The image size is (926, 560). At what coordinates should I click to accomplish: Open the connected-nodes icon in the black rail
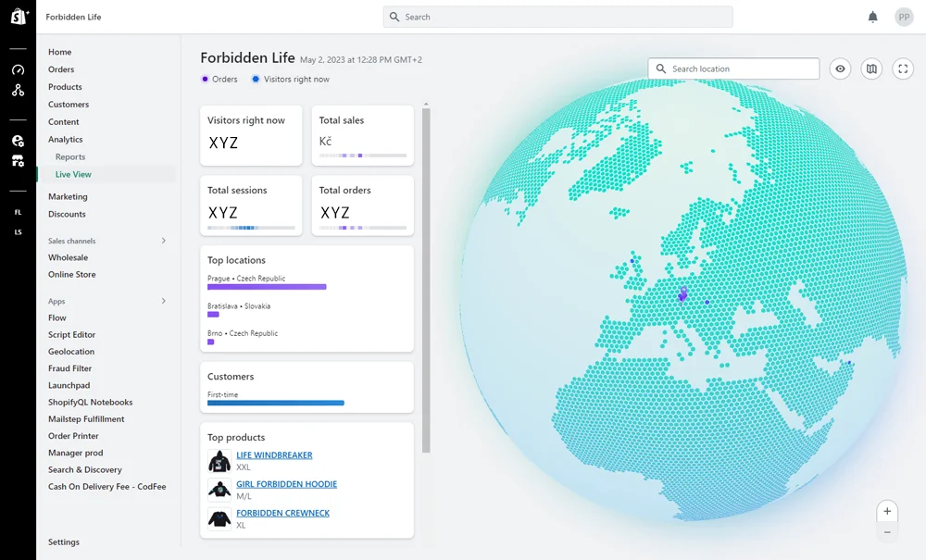coord(18,91)
